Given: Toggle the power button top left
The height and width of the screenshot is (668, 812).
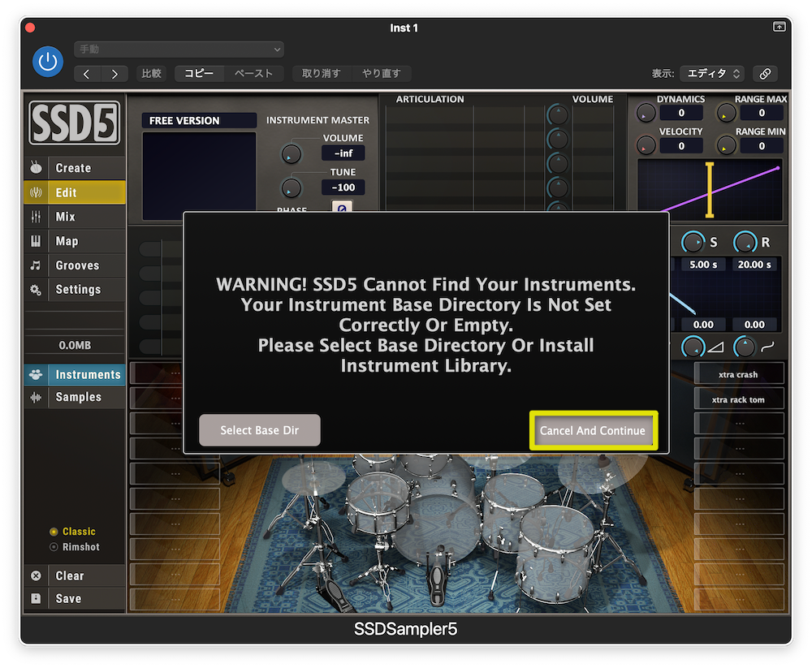Looking at the screenshot, I should [x=47, y=62].
